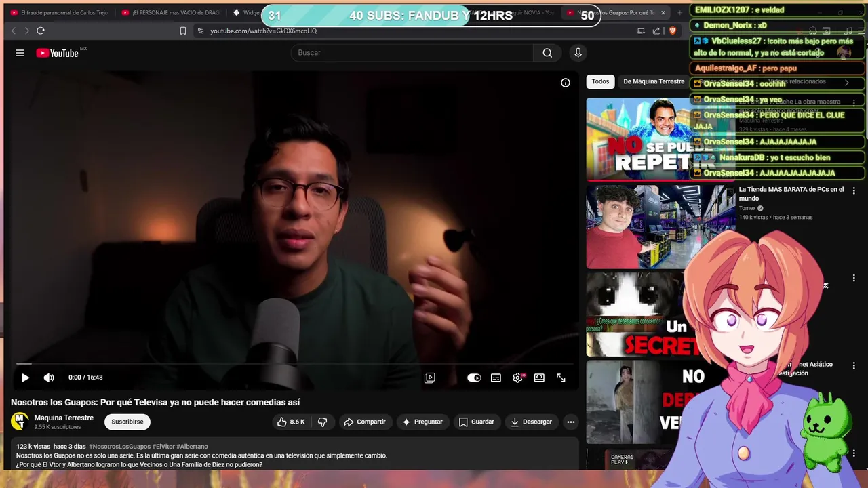Image resolution: width=868 pixels, height=488 pixels.
Task: Close the Nosotros los Guapos tab
Action: click(663, 12)
